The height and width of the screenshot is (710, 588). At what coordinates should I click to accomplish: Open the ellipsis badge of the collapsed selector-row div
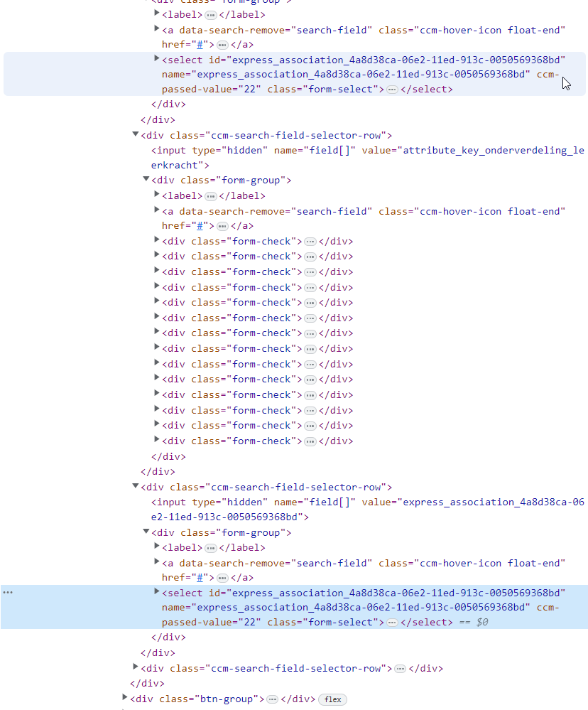click(401, 669)
